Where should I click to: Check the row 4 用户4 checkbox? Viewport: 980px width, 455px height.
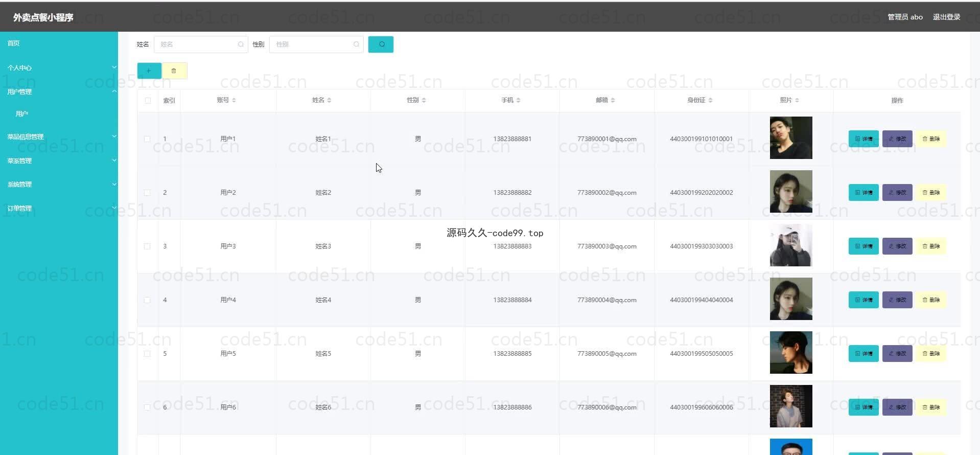tap(147, 300)
